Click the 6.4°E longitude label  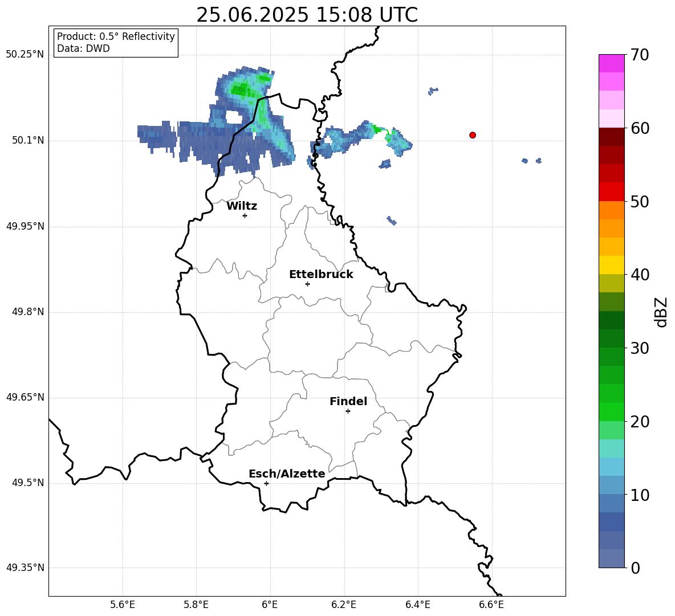coord(417,605)
